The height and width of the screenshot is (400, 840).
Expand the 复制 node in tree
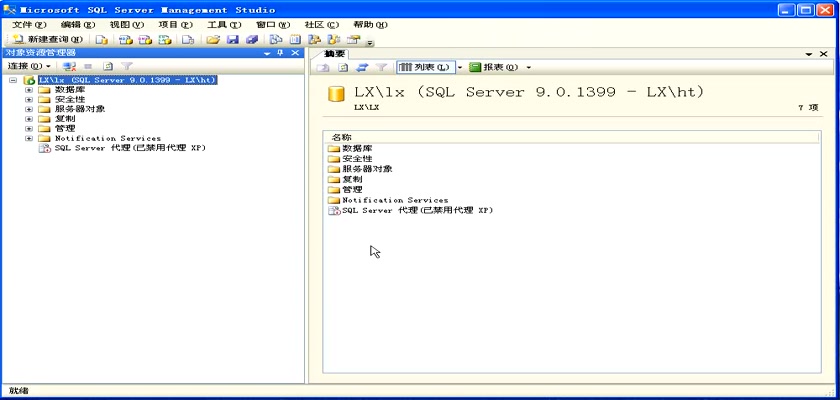click(29, 119)
